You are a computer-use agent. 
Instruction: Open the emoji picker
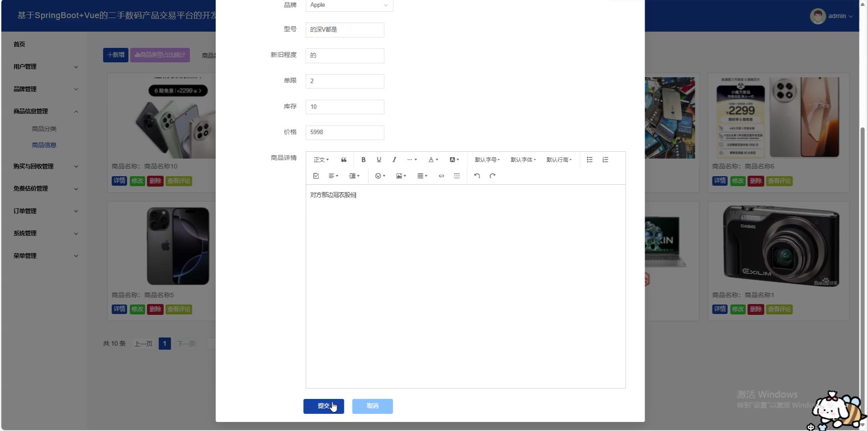380,176
